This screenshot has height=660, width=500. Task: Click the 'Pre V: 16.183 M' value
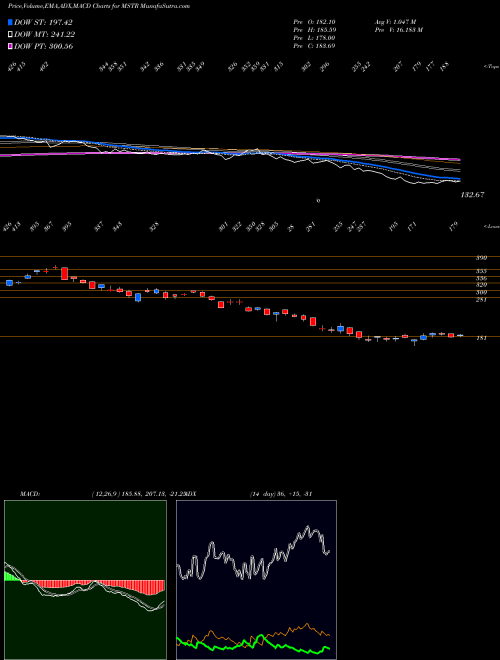point(398,30)
